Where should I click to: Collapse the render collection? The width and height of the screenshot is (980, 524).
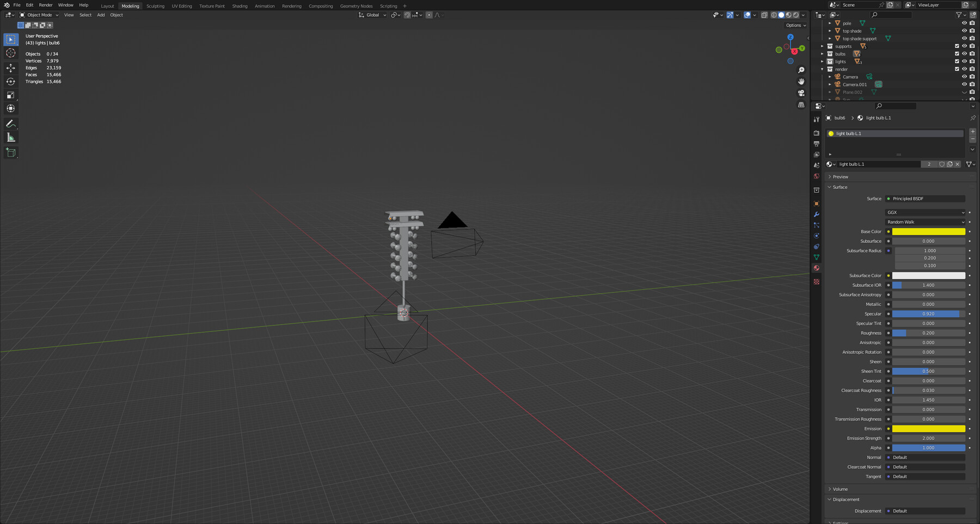click(x=822, y=69)
